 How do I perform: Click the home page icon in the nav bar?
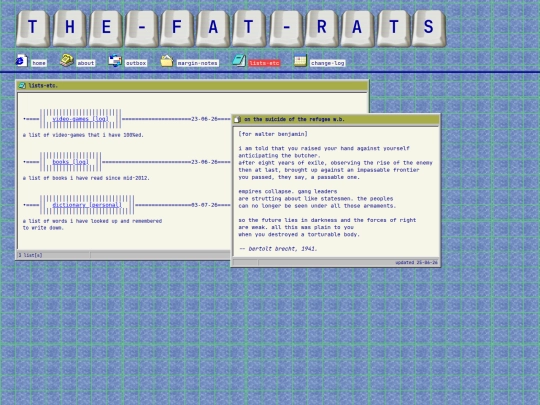(21, 61)
